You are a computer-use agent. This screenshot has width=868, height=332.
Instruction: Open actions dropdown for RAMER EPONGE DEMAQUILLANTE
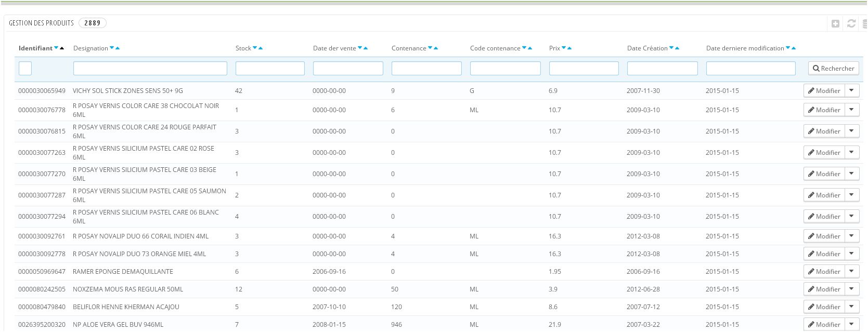pos(852,271)
